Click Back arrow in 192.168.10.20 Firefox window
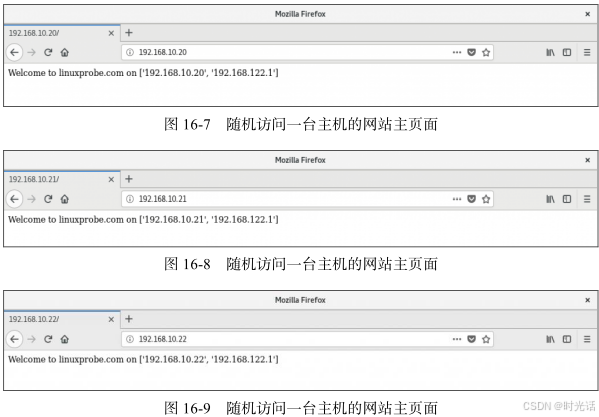Screen dimensions: 599x417 [15, 52]
